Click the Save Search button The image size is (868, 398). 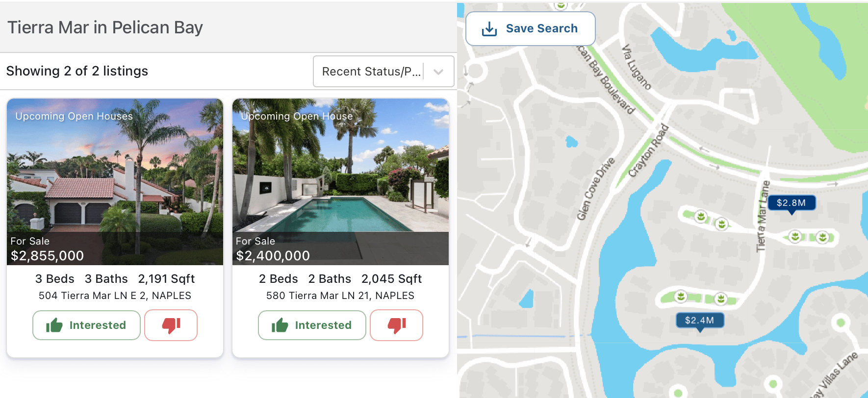(x=531, y=29)
